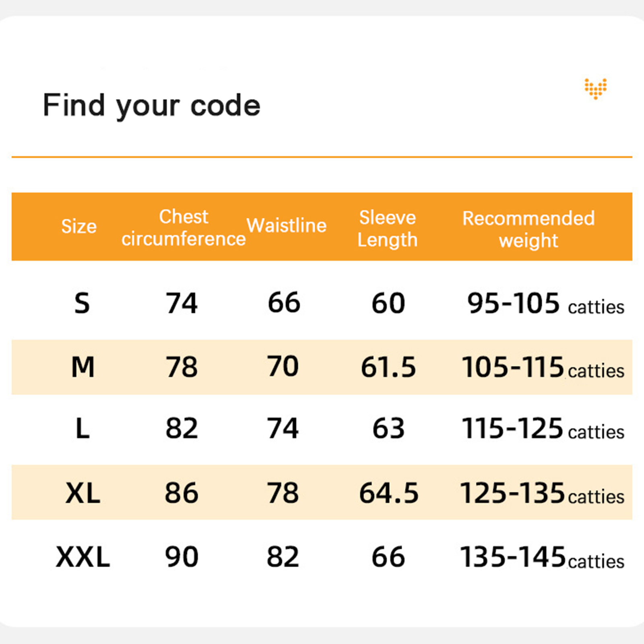Viewport: 644px width, 644px height.
Task: Click the chest value 90 for XXL
Action: [182, 557]
